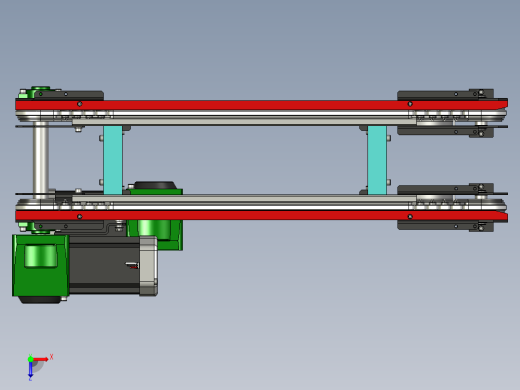Click the red X axis arrow of triad
Screen dimensions: 520x390
pyautogui.click(x=41, y=359)
